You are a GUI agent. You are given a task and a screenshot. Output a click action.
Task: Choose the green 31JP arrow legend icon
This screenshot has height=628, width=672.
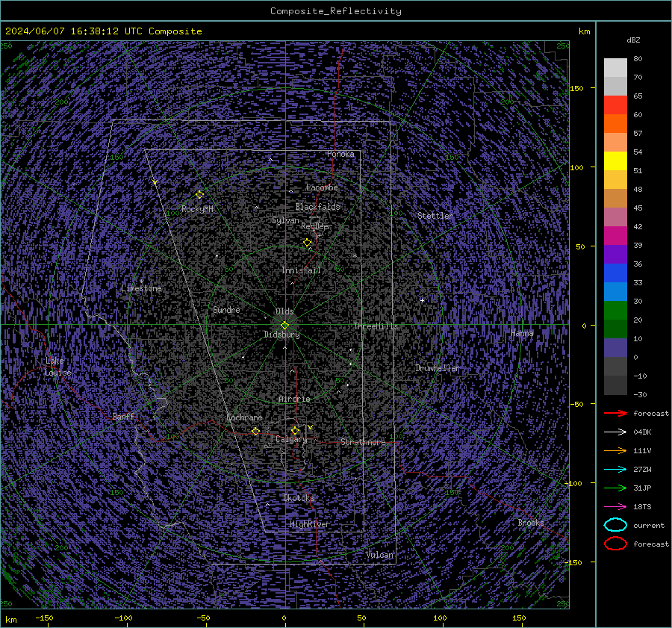click(615, 488)
